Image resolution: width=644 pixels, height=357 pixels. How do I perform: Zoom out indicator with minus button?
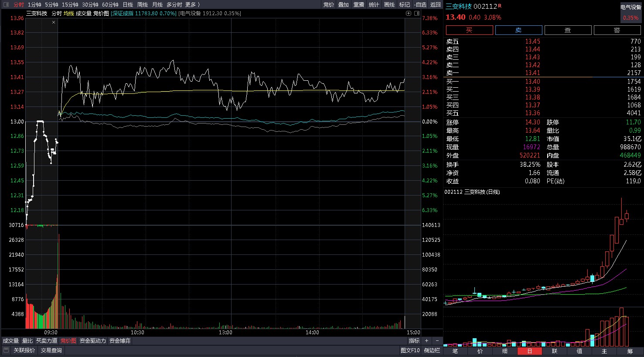point(437,341)
